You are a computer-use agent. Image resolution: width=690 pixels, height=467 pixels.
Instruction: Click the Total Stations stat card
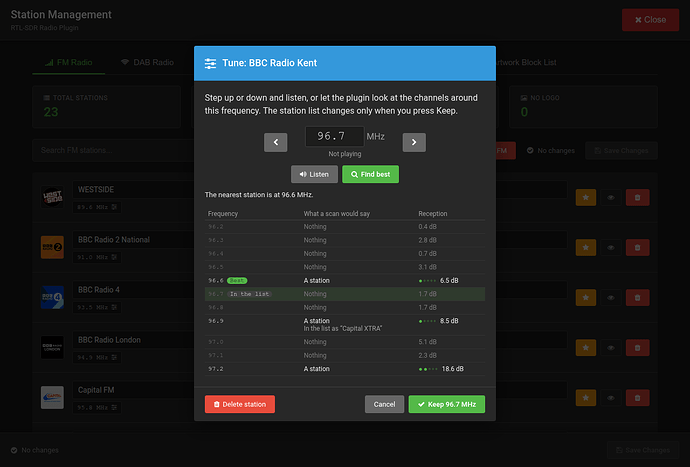106,107
